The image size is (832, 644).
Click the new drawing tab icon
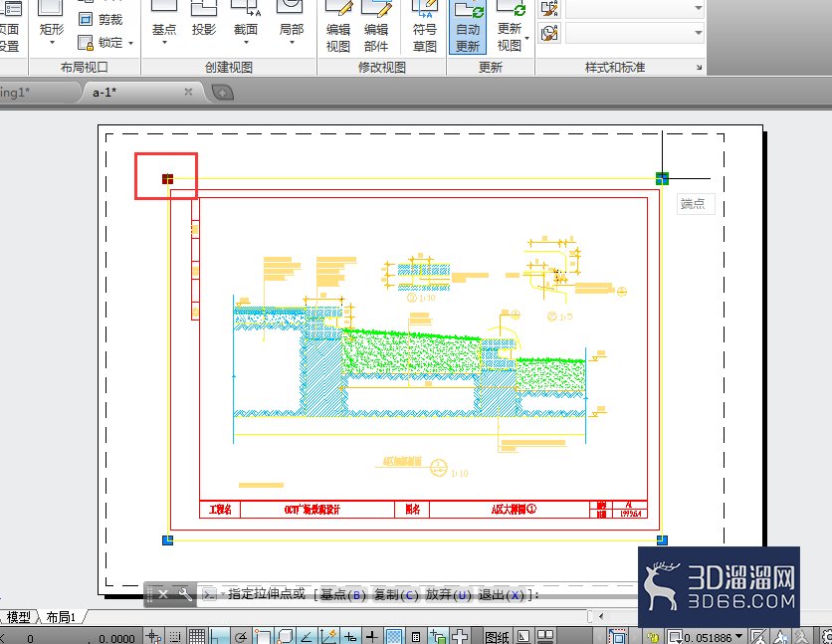222,93
